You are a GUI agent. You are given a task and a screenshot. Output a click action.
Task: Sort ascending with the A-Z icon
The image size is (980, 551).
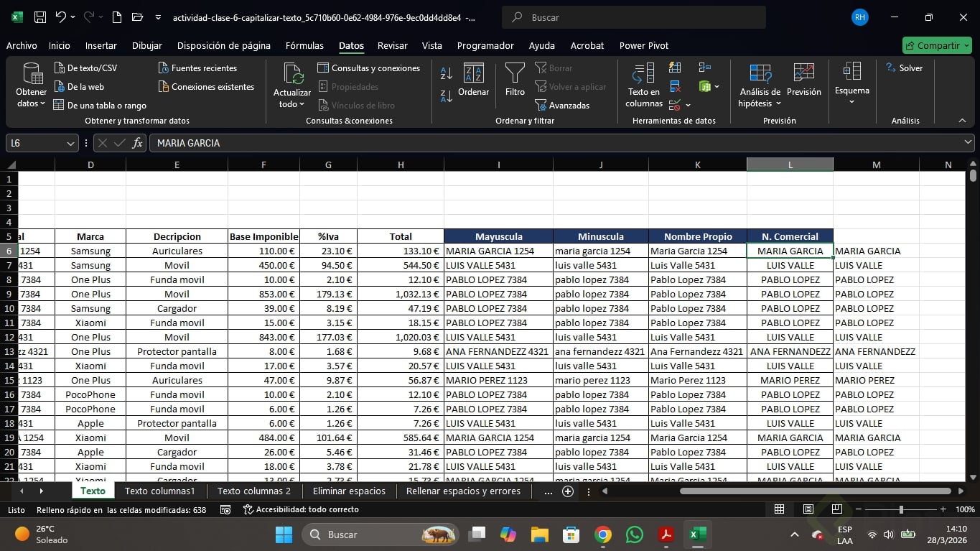(x=446, y=73)
